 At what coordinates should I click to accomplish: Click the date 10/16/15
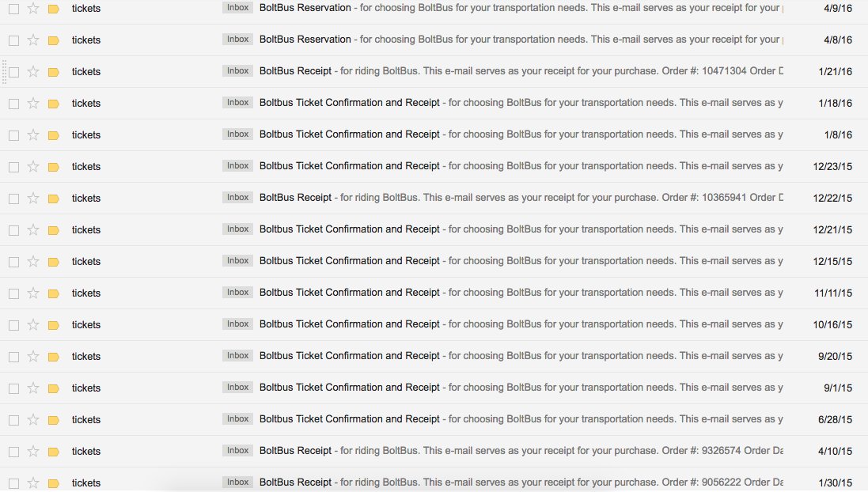(x=832, y=325)
